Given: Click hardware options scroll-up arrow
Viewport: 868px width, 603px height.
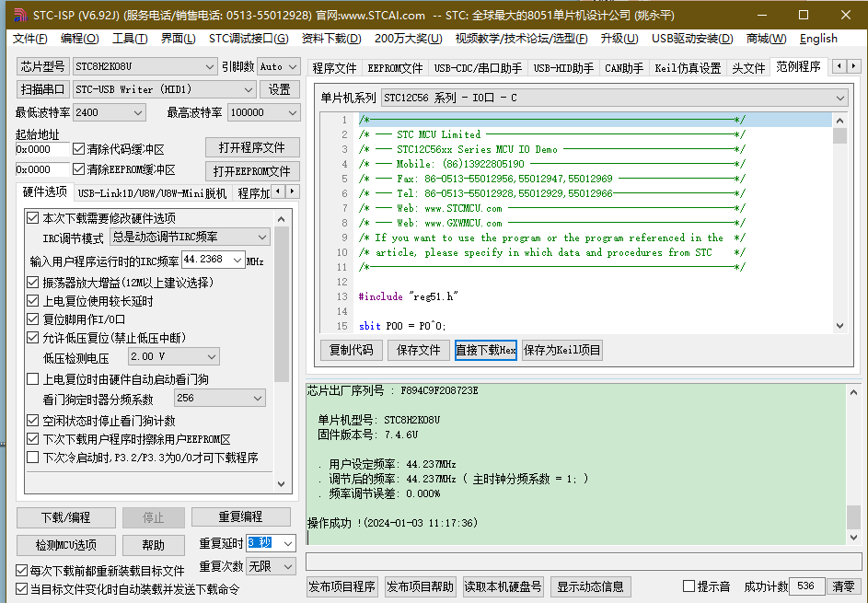Looking at the screenshot, I should pos(282,219).
